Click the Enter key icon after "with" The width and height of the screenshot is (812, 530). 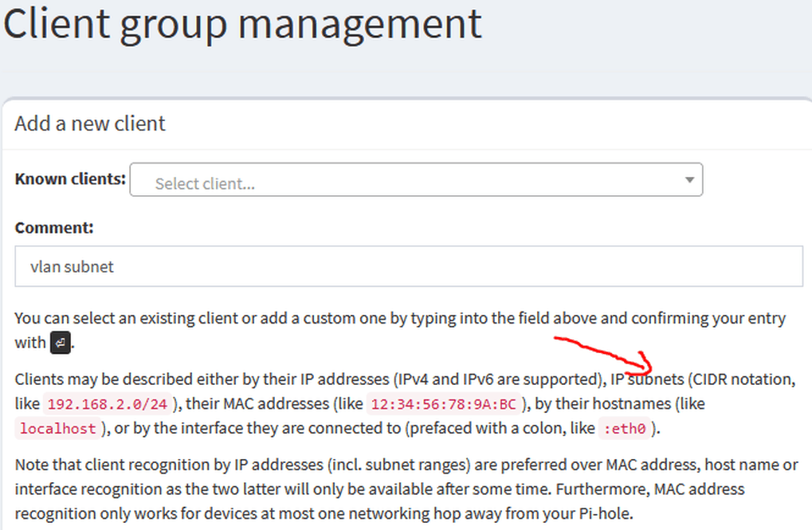[60, 343]
